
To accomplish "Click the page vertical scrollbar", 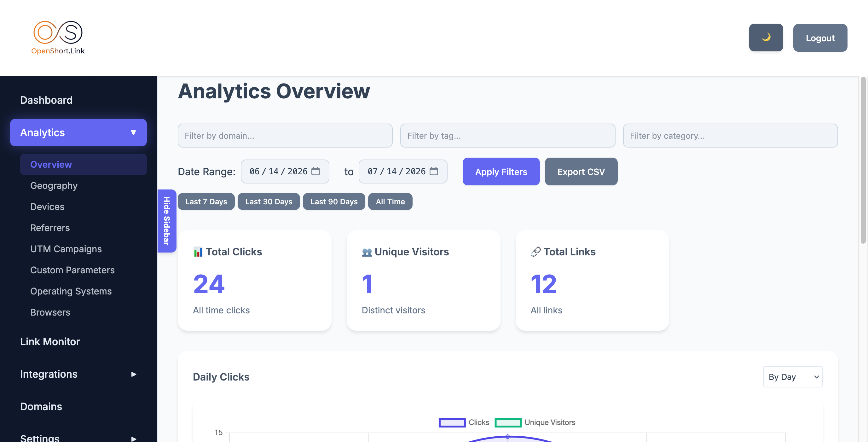I will click(863, 160).
